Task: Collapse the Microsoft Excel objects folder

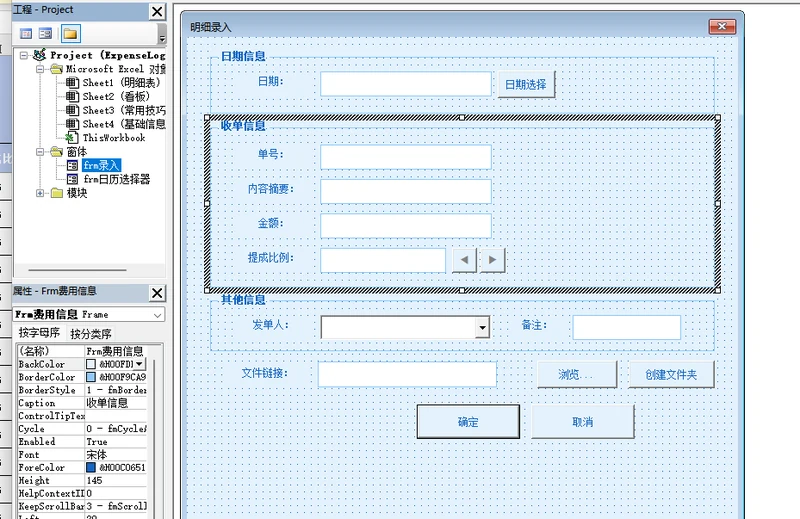Action: (x=40, y=69)
